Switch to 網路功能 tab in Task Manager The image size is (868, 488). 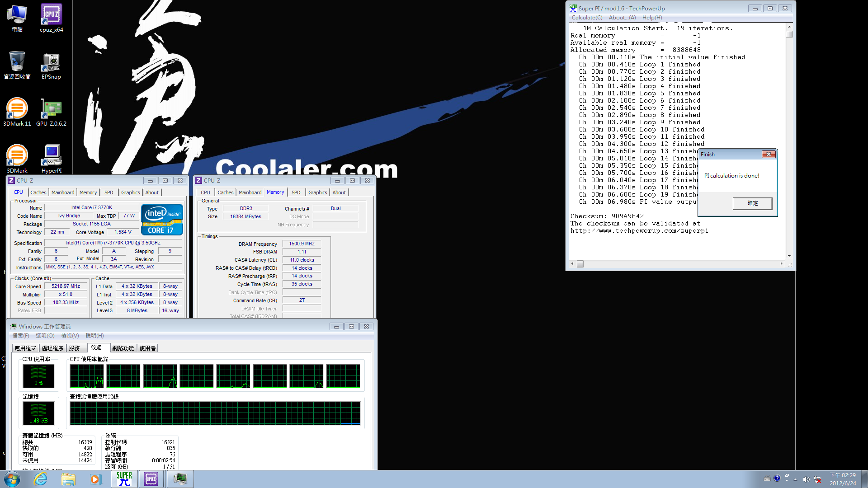point(123,348)
